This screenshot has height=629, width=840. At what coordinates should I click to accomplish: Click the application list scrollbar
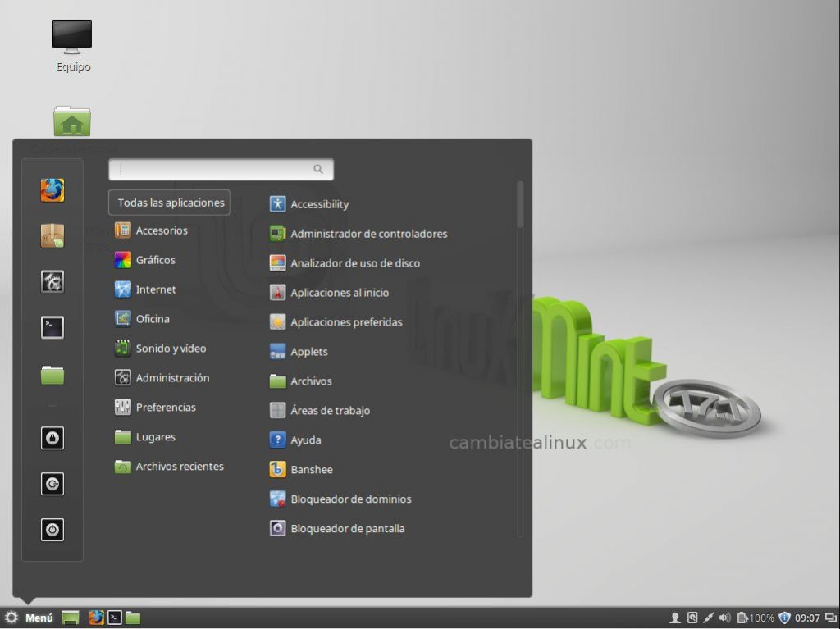pyautogui.click(x=520, y=205)
